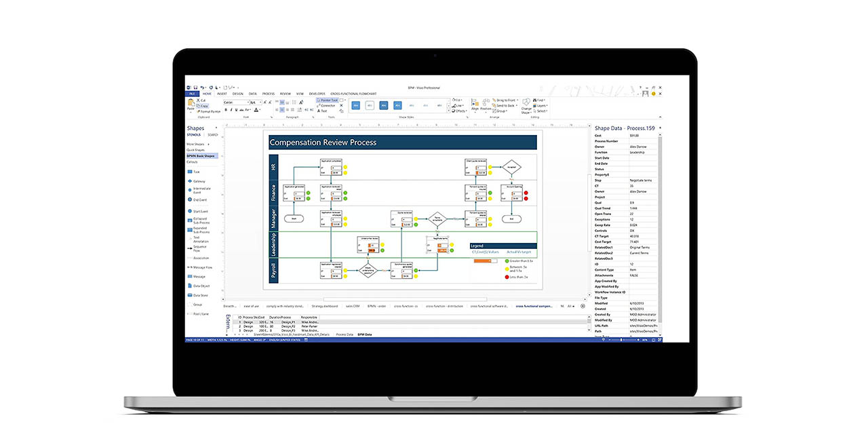Click the Paste icon in Clipboard group
This screenshot has height=441, width=868.
tap(191, 104)
